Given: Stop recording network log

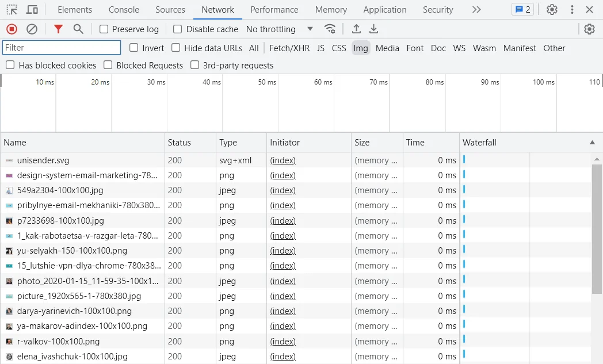Looking at the screenshot, I should 12,29.
